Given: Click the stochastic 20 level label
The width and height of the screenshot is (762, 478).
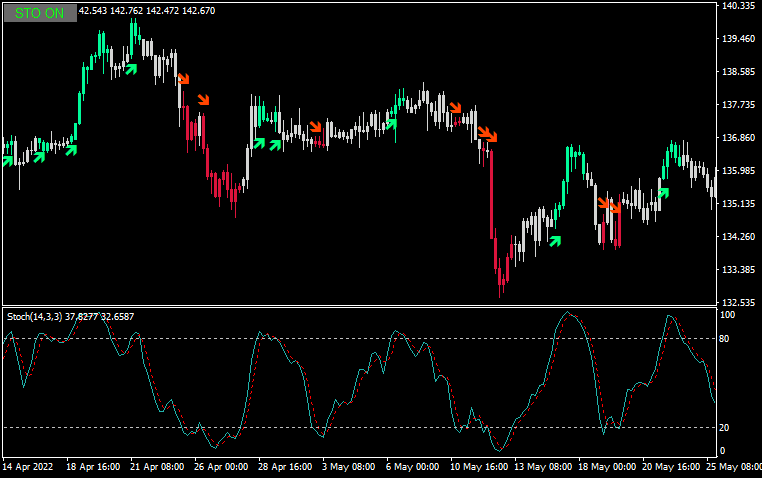Looking at the screenshot, I should click(726, 428).
